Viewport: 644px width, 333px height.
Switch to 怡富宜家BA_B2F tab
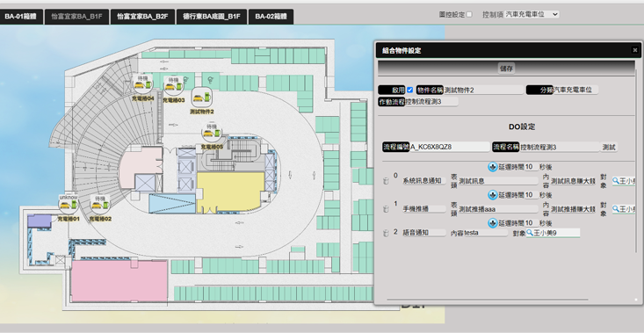click(142, 17)
